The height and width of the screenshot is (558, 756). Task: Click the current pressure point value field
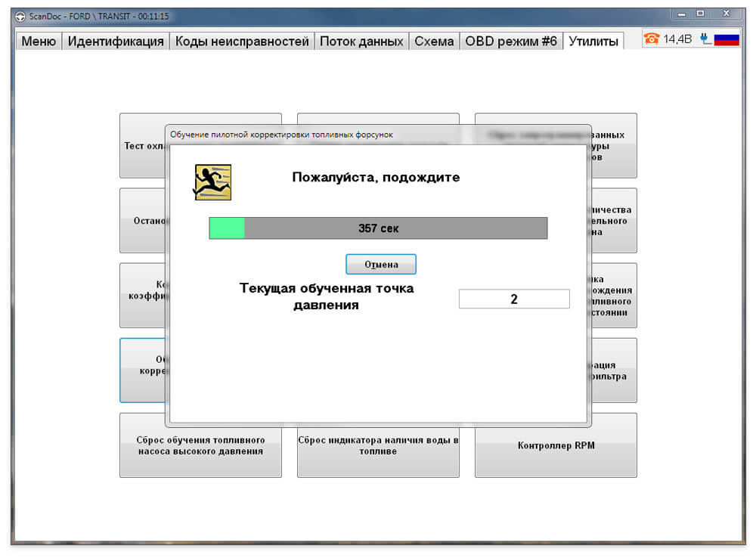(514, 299)
